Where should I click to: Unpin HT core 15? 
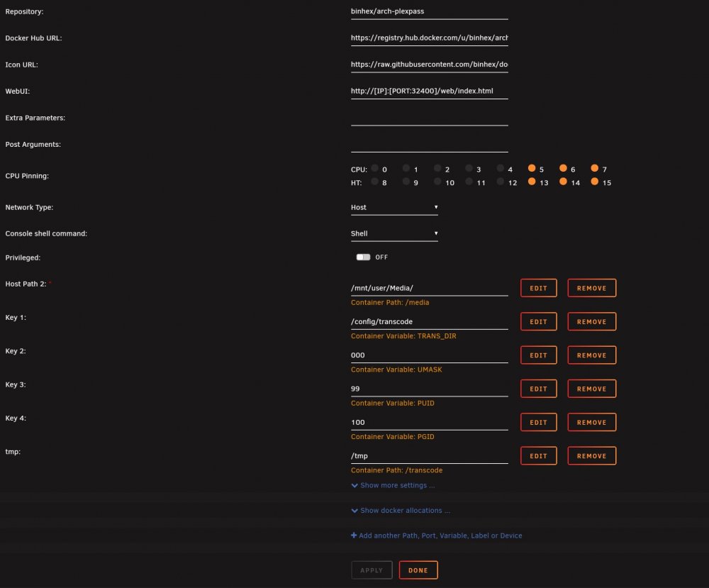(x=595, y=182)
